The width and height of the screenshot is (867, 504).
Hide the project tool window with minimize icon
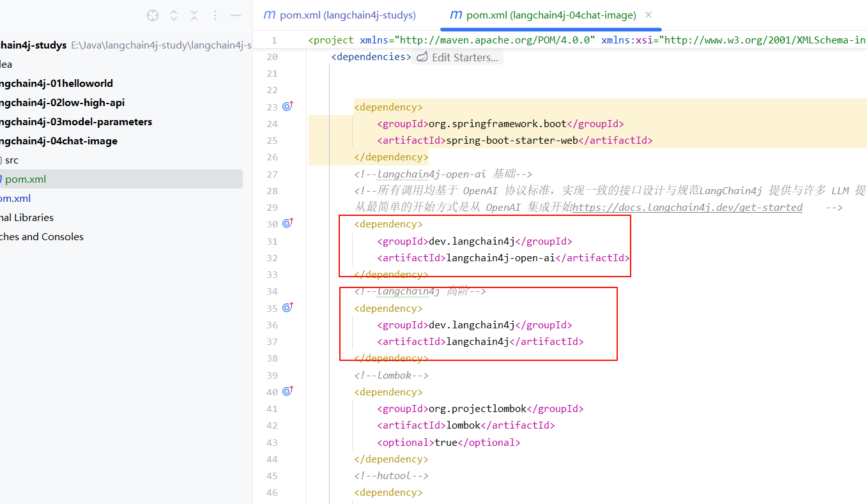(x=236, y=15)
